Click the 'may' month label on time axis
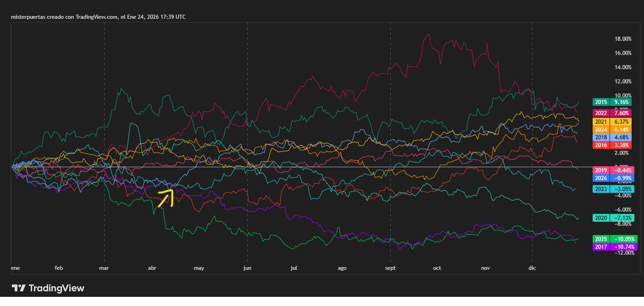644x306 pixels. pyautogui.click(x=199, y=268)
